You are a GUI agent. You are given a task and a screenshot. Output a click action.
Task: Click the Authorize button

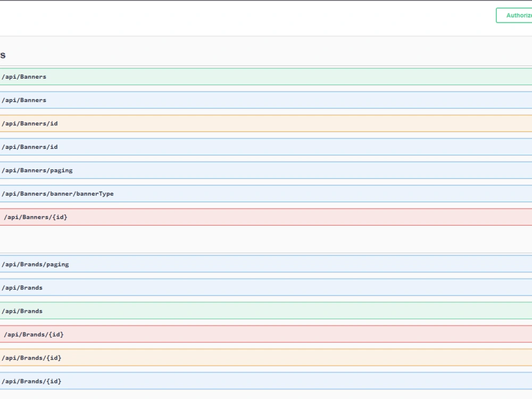tap(514, 15)
